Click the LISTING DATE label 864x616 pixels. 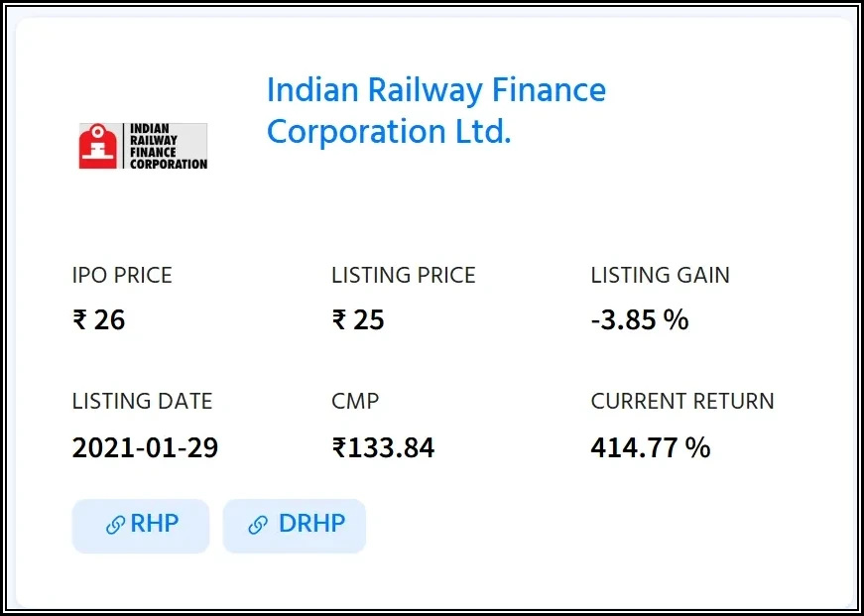click(142, 402)
